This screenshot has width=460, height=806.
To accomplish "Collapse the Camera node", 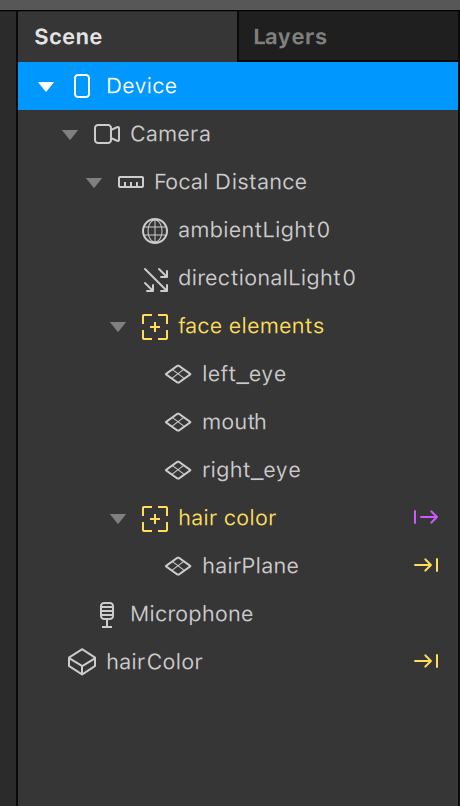I will coord(70,135).
